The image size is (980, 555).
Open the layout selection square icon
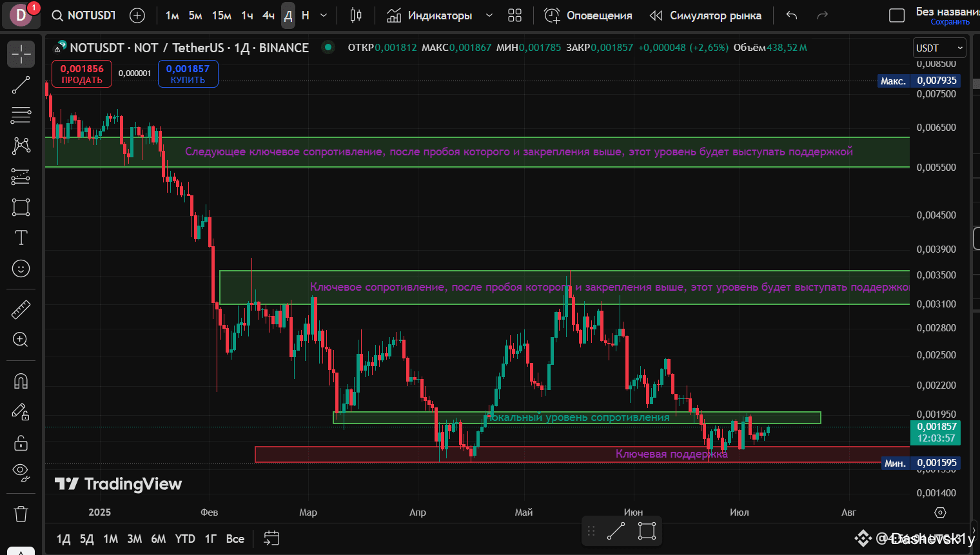pos(897,15)
